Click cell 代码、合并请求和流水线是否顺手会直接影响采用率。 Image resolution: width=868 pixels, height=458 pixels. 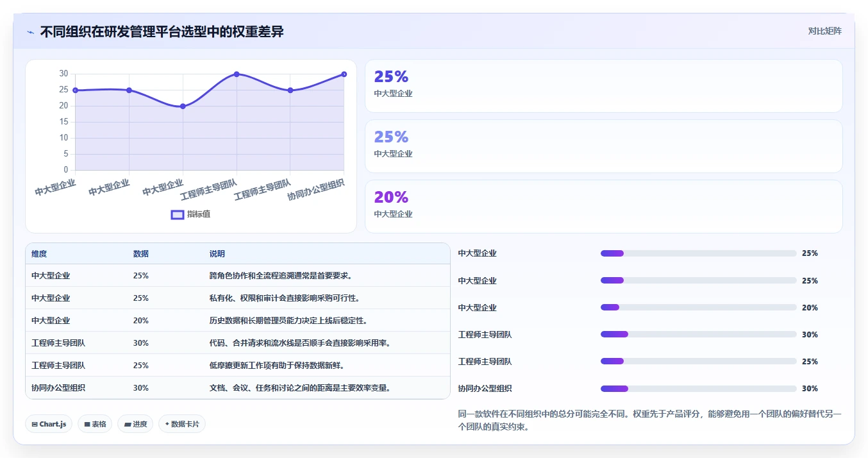301,343
